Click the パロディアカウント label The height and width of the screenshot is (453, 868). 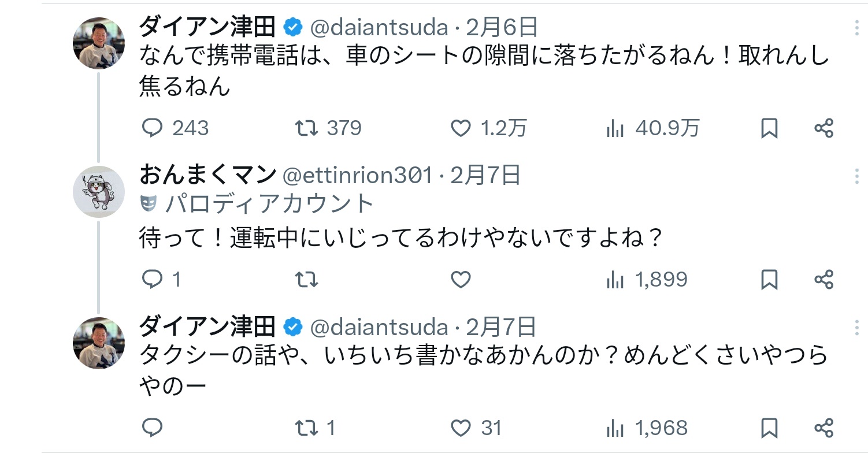268,203
